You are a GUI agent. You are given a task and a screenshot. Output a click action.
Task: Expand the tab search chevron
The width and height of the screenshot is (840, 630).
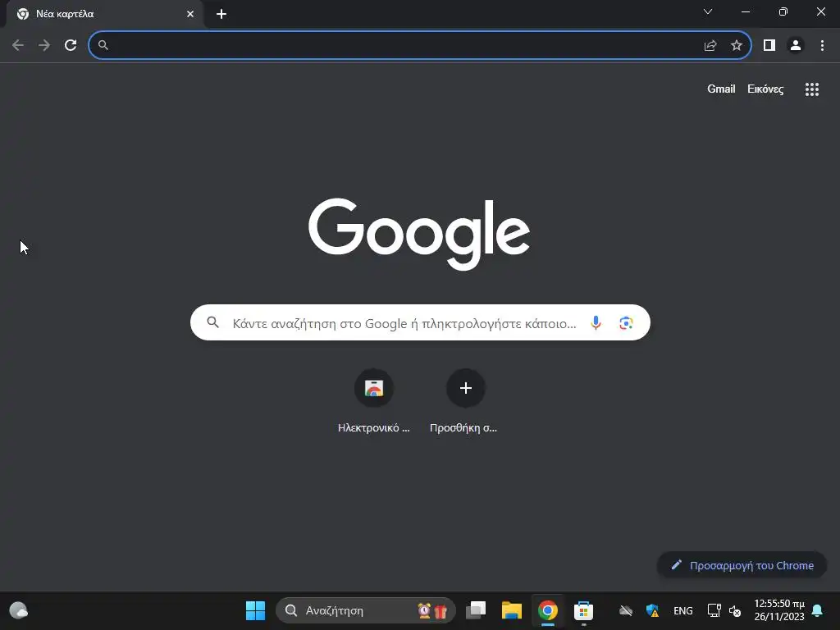tap(708, 11)
